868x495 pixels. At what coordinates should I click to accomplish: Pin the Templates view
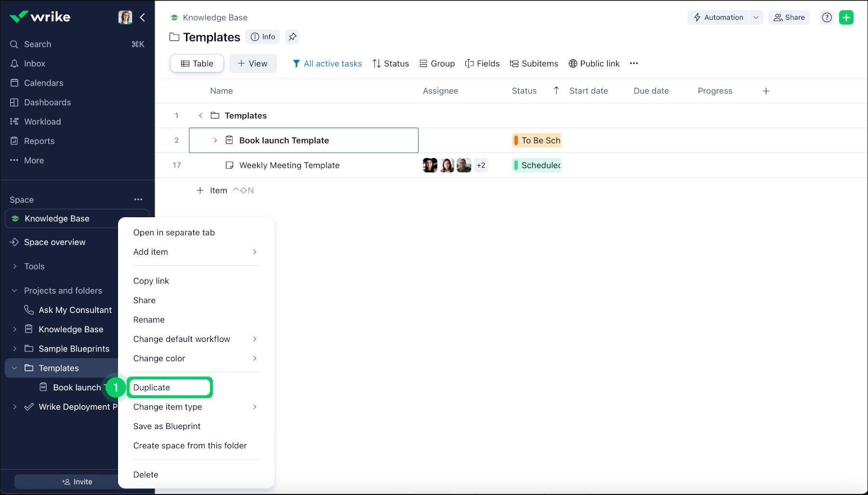[x=292, y=37]
